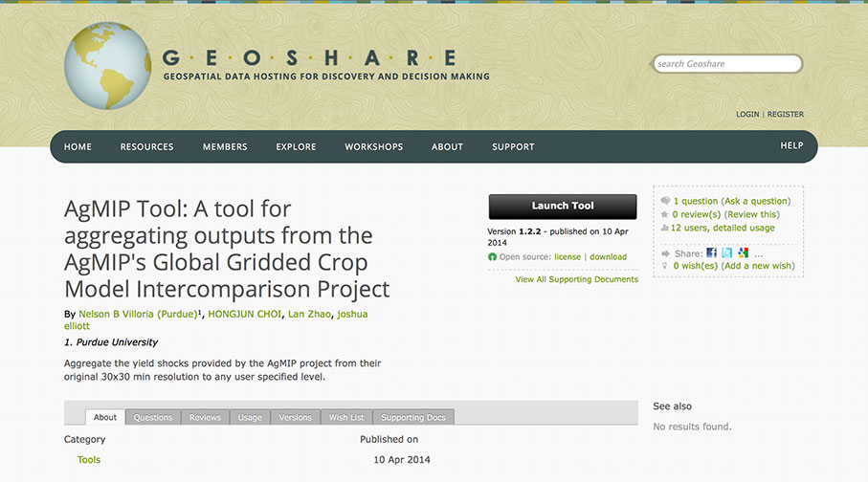Share on Twitter icon

(x=726, y=252)
